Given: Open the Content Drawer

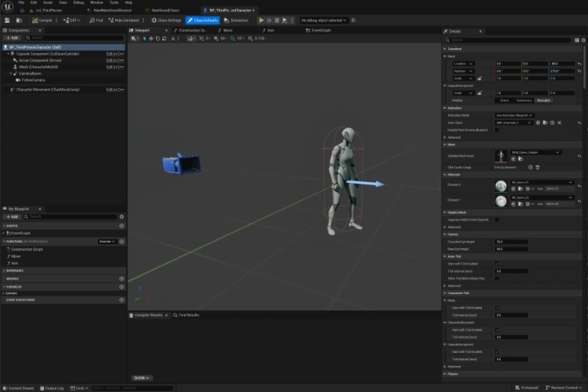Looking at the screenshot, I should (x=18, y=388).
